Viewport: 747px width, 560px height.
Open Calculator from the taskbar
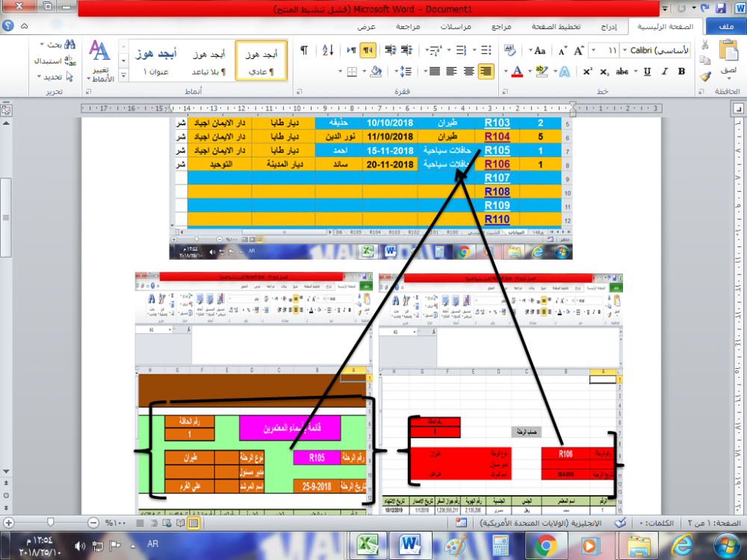point(500,545)
